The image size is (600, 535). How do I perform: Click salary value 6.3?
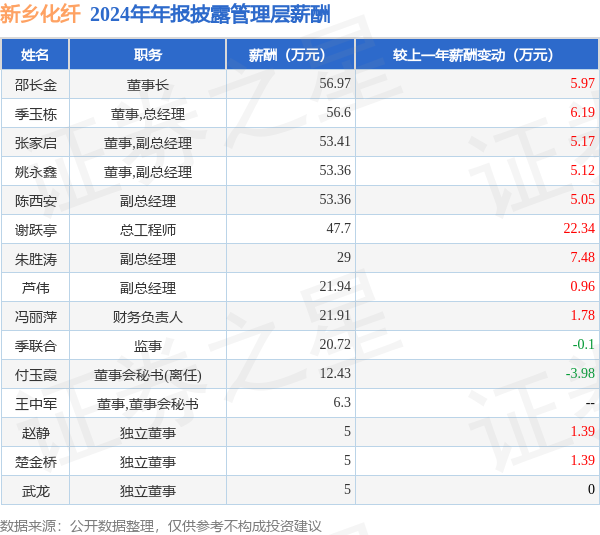(342, 402)
